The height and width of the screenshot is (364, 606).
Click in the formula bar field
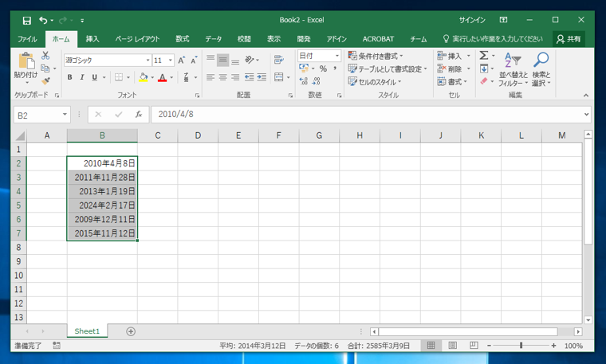click(x=367, y=114)
